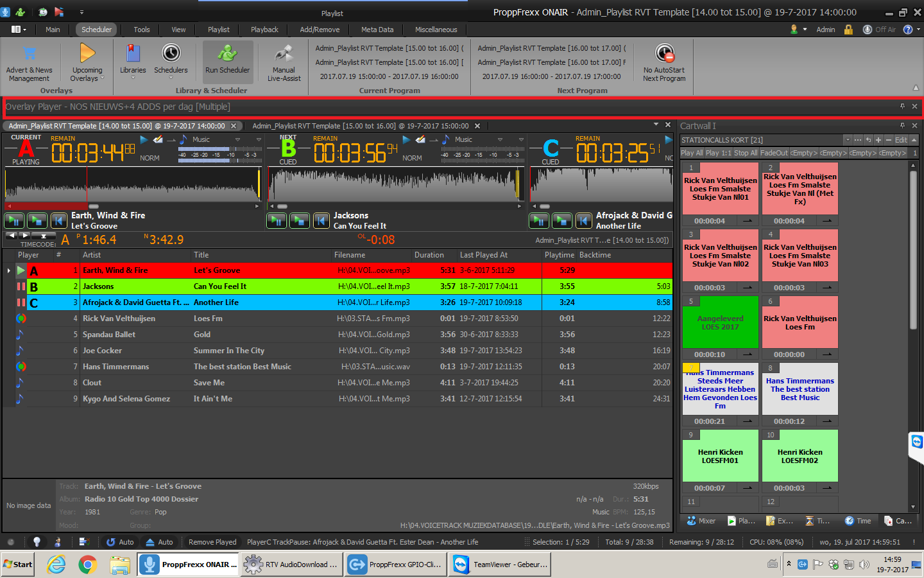Click the music note icon on deck B
This screenshot has width=924, height=578.
pos(446,139)
